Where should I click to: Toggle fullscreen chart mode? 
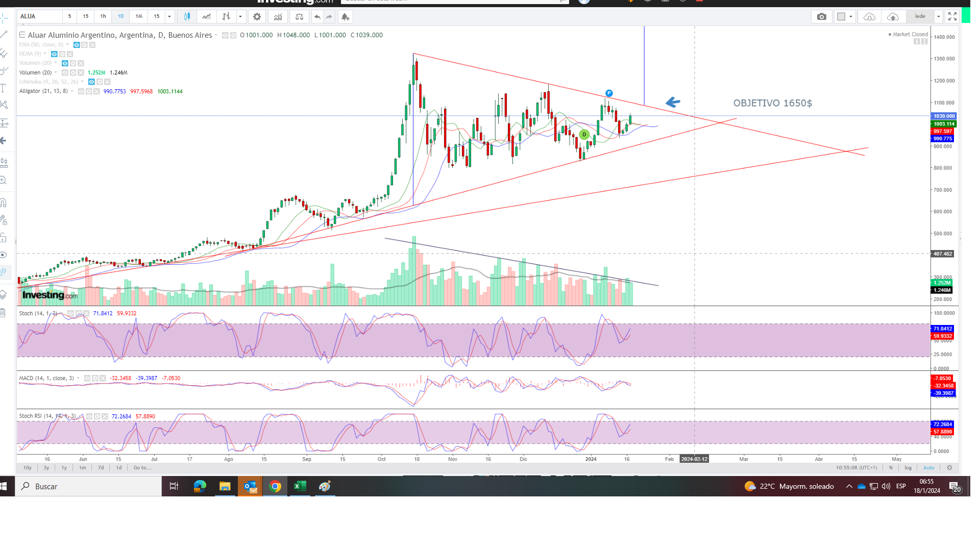(952, 17)
